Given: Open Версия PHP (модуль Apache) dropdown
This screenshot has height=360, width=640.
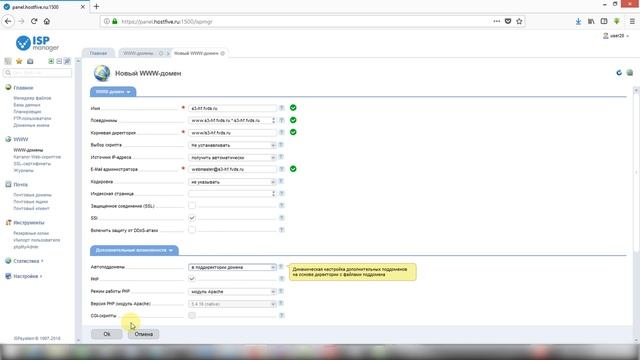Looking at the screenshot, I should click(232, 304).
